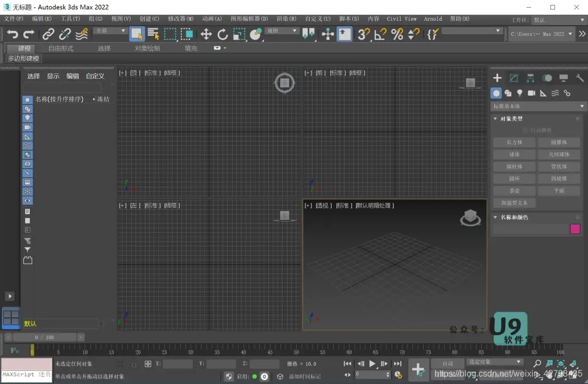Open the Utilities wrench panel
Viewport: 588px width, 384px height.
pyautogui.click(x=580, y=78)
